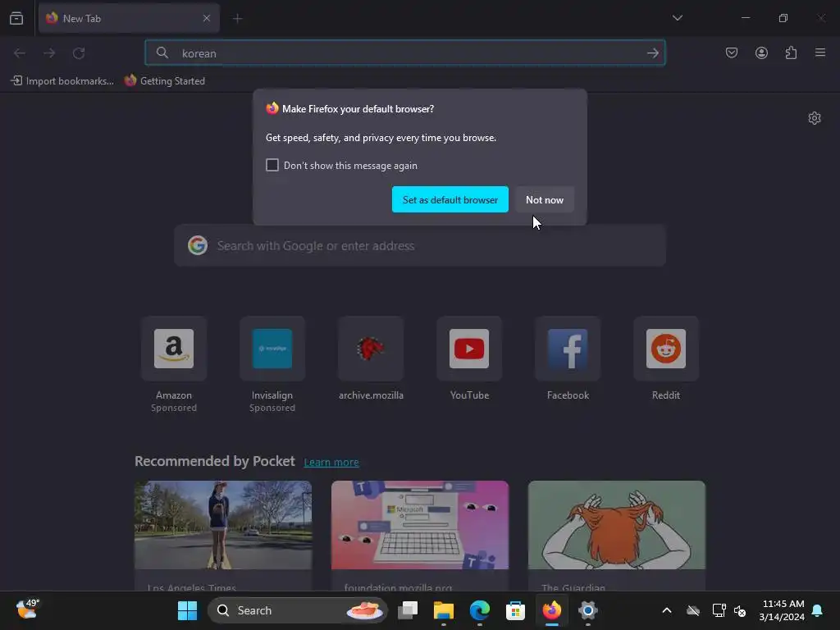This screenshot has width=840, height=630.
Task: Launch Microsoft Edge from the taskbar
Action: [479, 610]
